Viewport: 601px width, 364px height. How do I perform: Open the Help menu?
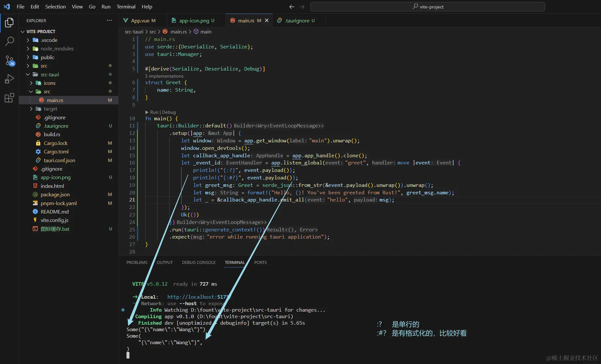tap(147, 6)
